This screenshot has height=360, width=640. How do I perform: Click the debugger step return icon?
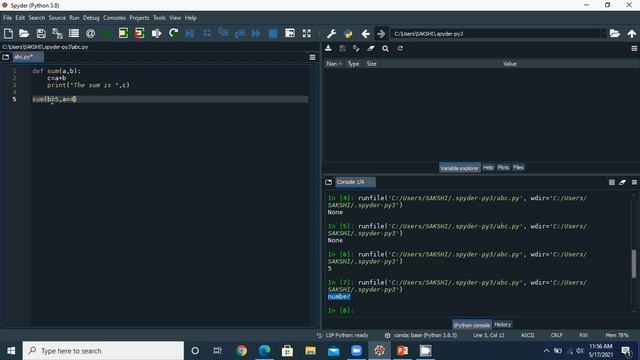pos(240,33)
